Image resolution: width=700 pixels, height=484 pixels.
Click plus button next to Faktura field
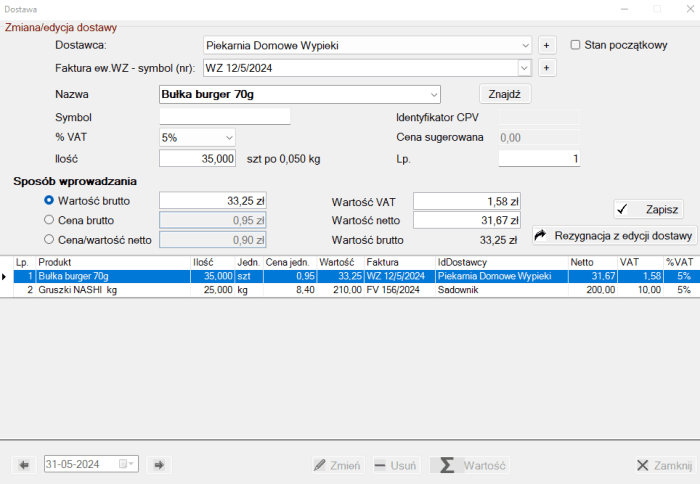point(546,68)
